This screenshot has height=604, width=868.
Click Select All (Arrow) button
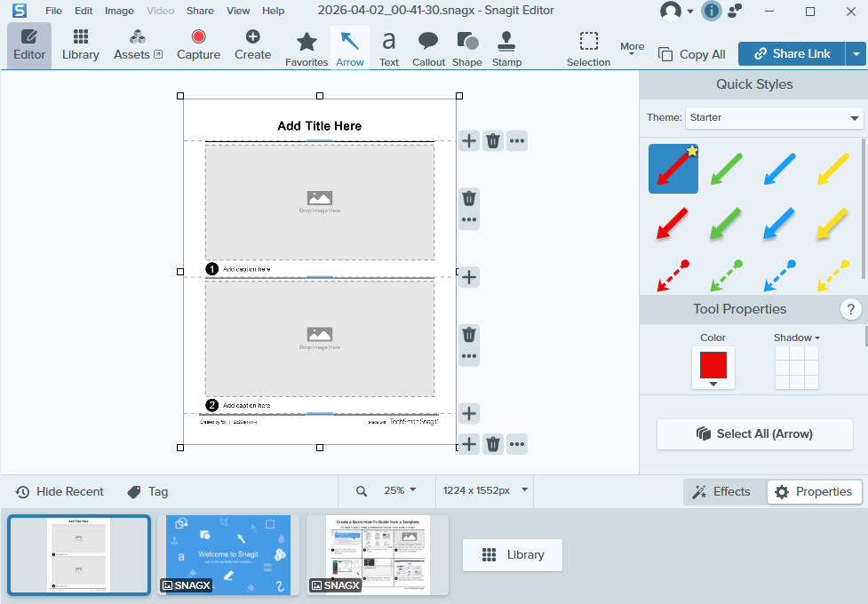(754, 434)
